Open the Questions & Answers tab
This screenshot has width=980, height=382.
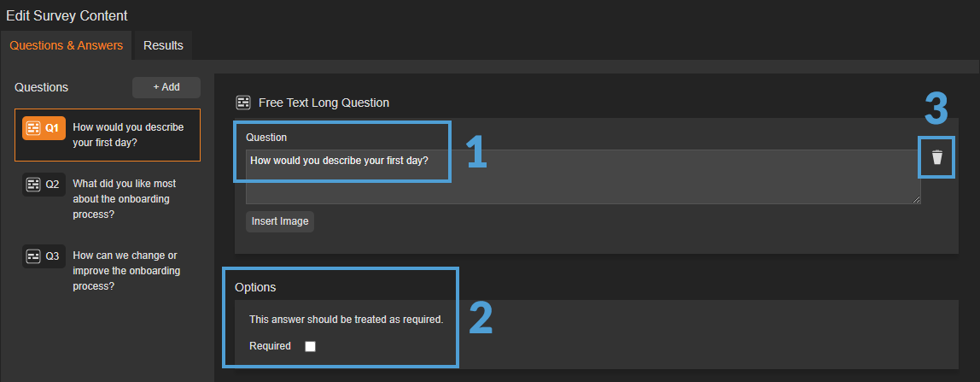point(67,45)
